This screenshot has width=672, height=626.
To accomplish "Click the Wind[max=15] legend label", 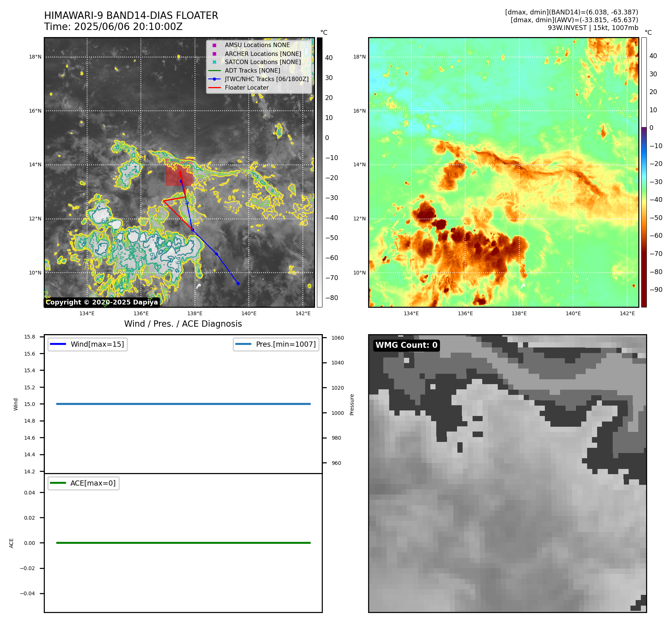I will pos(97,344).
